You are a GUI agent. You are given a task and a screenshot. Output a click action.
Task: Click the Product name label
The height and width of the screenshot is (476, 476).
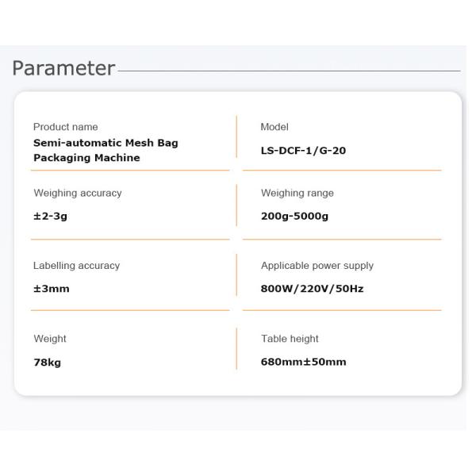click(66, 127)
